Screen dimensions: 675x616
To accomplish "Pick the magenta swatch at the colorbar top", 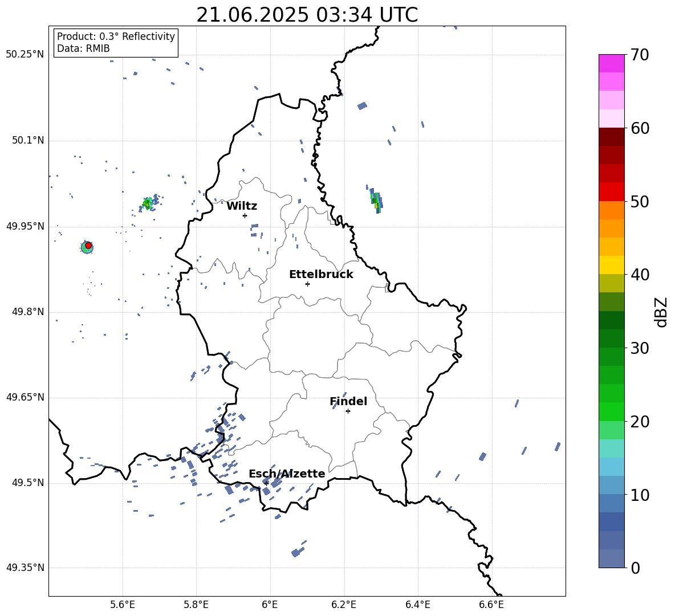I will point(612,64).
